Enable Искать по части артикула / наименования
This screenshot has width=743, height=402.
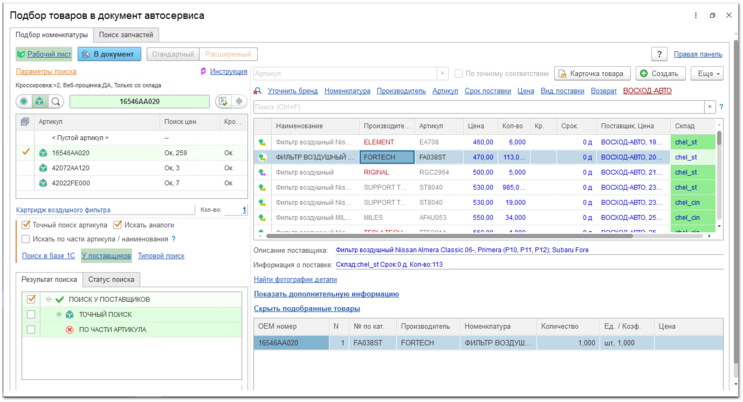tap(26, 239)
